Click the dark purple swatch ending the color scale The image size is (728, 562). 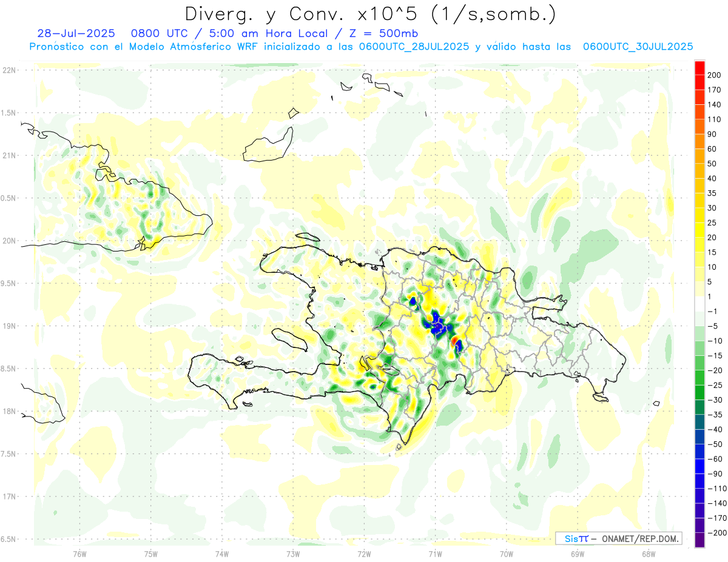[700, 540]
